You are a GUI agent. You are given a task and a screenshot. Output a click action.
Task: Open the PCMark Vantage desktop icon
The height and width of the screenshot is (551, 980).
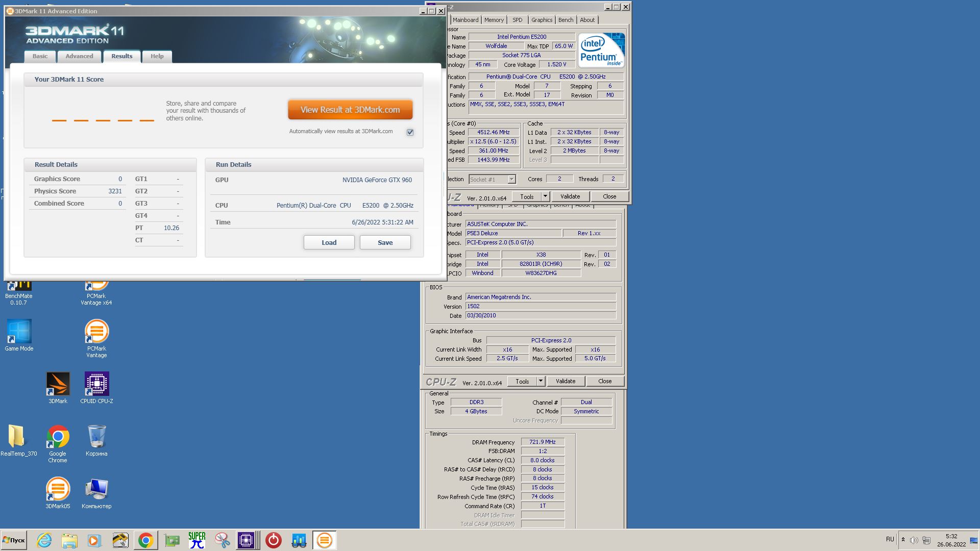tap(96, 338)
